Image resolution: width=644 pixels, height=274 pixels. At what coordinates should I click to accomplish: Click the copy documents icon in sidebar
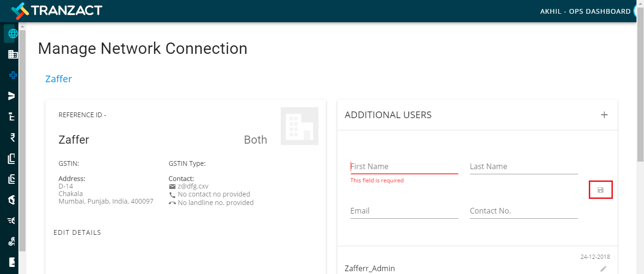click(x=13, y=158)
